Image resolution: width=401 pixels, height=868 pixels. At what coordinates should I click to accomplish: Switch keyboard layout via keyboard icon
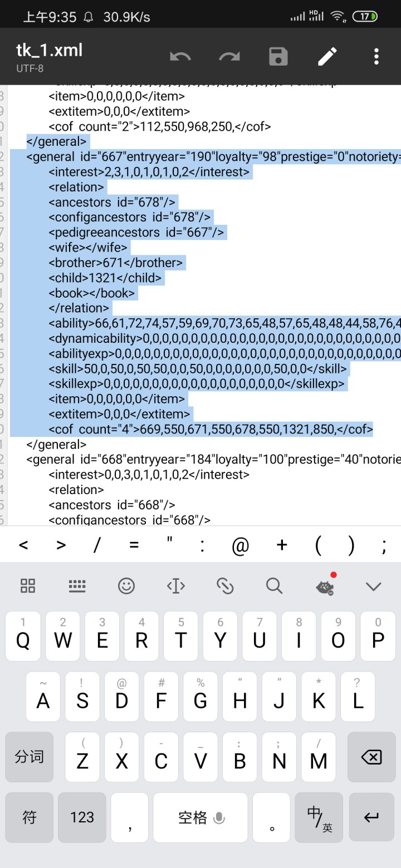pyautogui.click(x=77, y=585)
